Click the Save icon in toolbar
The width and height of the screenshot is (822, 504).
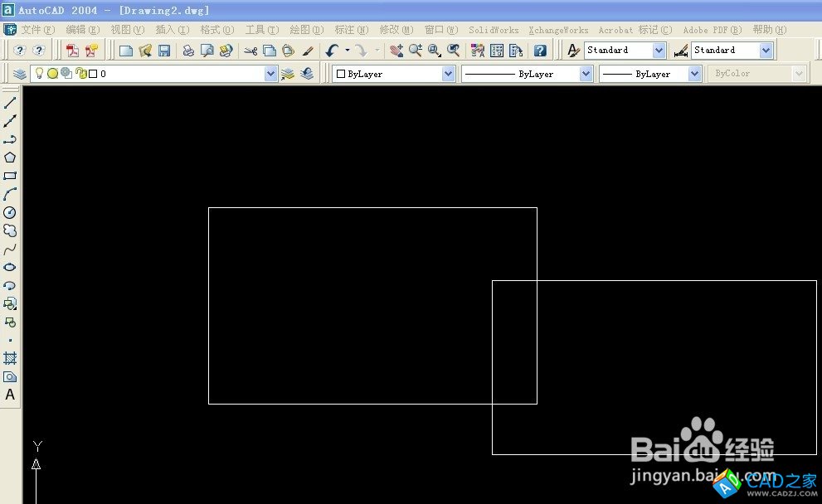(164, 51)
